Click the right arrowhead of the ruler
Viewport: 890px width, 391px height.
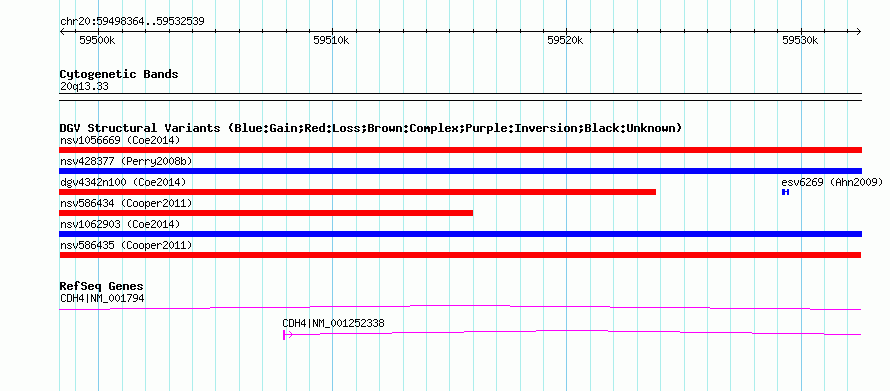point(858,32)
